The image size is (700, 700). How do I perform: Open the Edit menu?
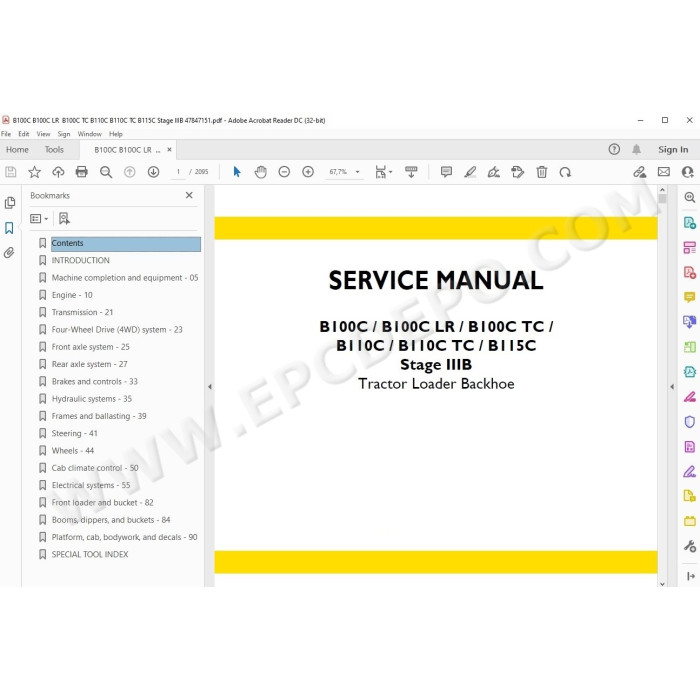pyautogui.click(x=24, y=134)
